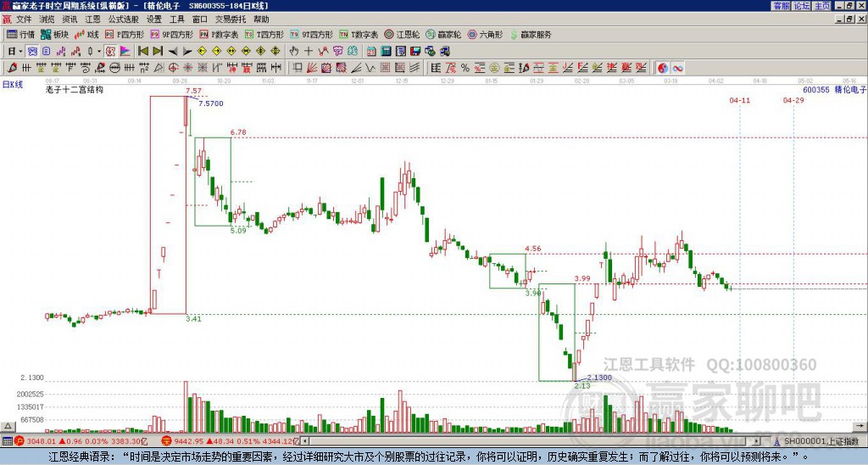Screen dimensions: 868x465
Task: Open 赢家服务 service page
Action: (x=531, y=34)
